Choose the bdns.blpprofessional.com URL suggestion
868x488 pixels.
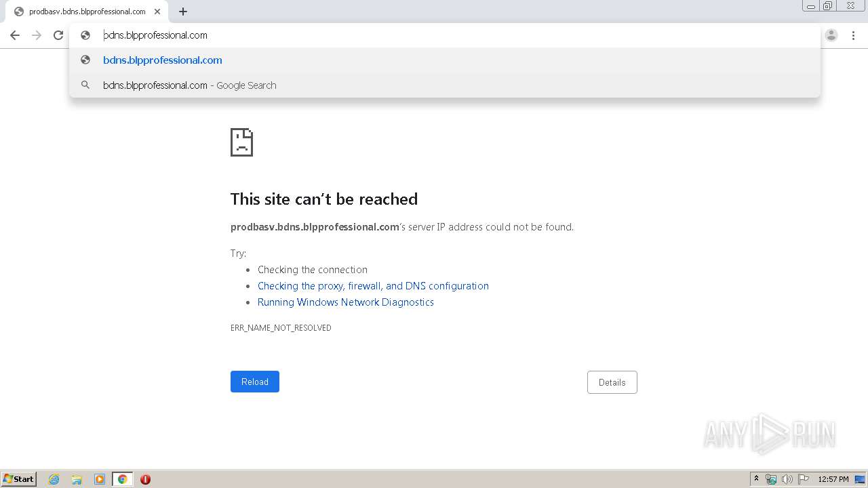point(445,60)
